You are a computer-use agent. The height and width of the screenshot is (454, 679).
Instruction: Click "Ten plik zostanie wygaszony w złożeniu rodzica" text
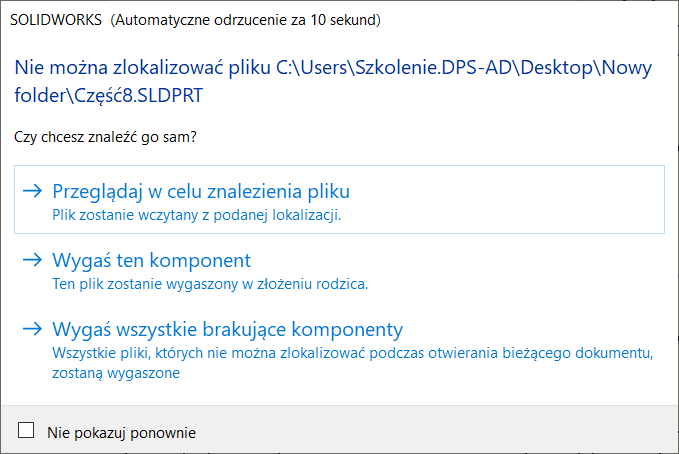pyautogui.click(x=210, y=284)
